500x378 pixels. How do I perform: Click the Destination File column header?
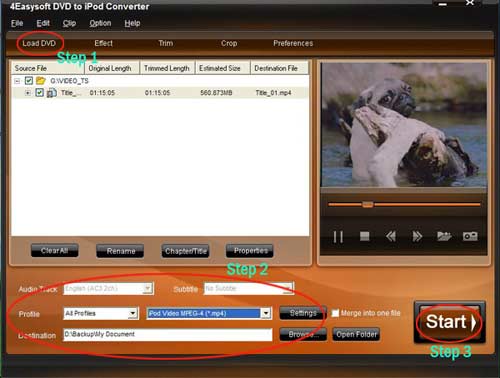coord(279,68)
